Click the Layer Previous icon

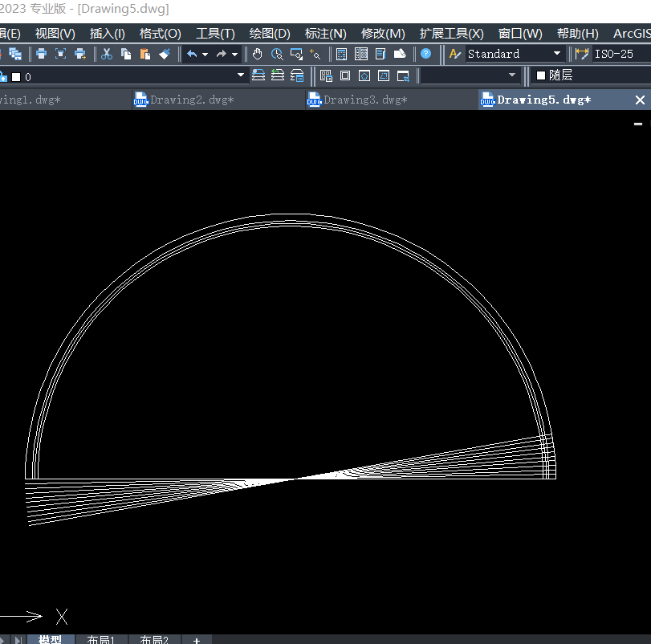(278, 75)
